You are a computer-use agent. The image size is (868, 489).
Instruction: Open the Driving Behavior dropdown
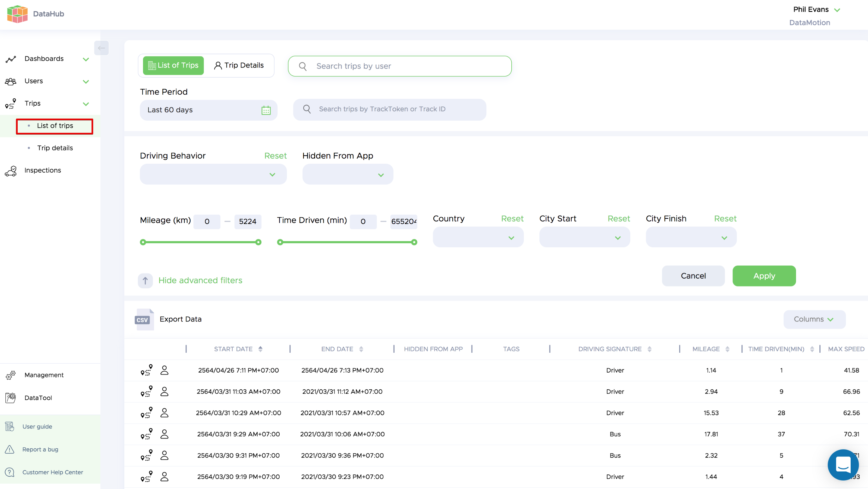(x=213, y=174)
